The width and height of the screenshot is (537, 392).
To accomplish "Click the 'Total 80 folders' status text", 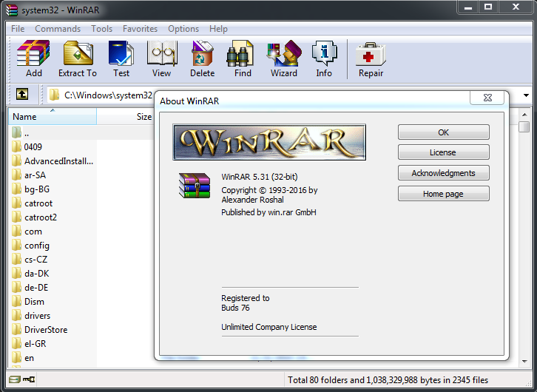I will pyautogui.click(x=388, y=380).
